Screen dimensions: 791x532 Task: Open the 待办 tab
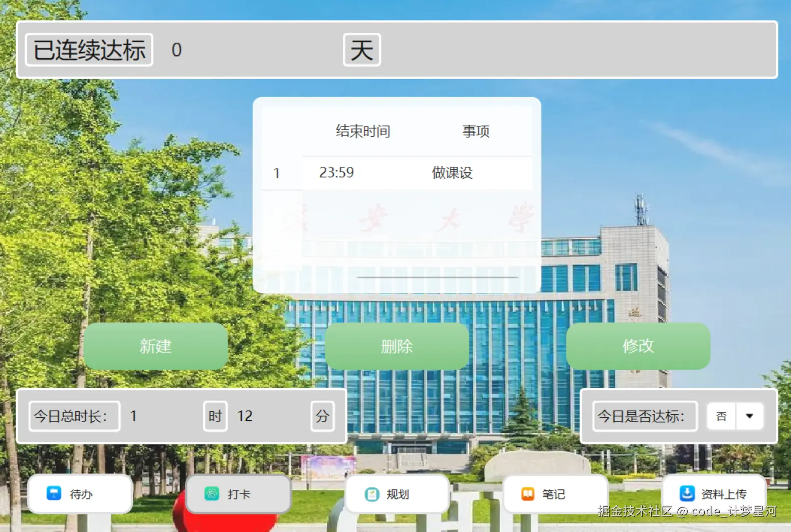80,494
